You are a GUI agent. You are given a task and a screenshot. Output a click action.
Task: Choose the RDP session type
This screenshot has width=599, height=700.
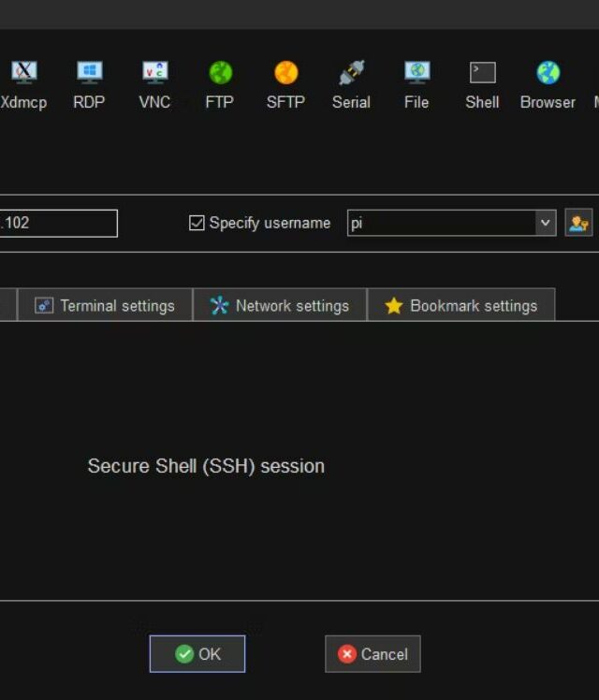coord(89,74)
